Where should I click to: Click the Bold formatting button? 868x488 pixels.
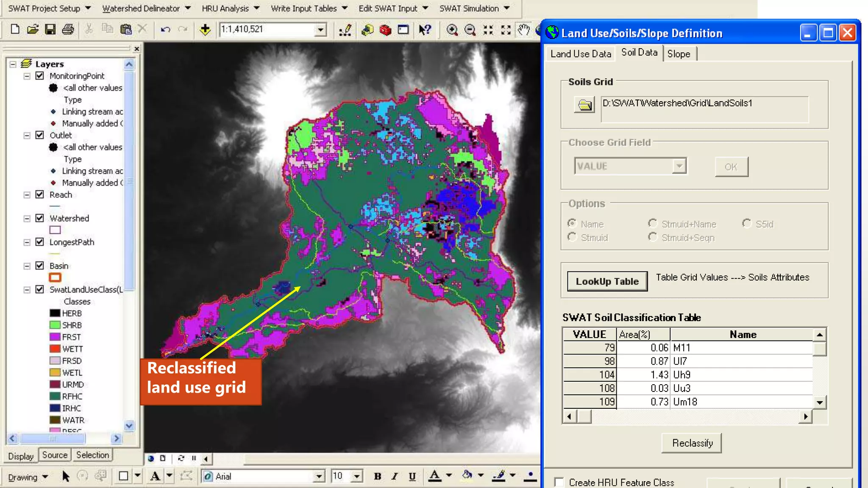[377, 476]
